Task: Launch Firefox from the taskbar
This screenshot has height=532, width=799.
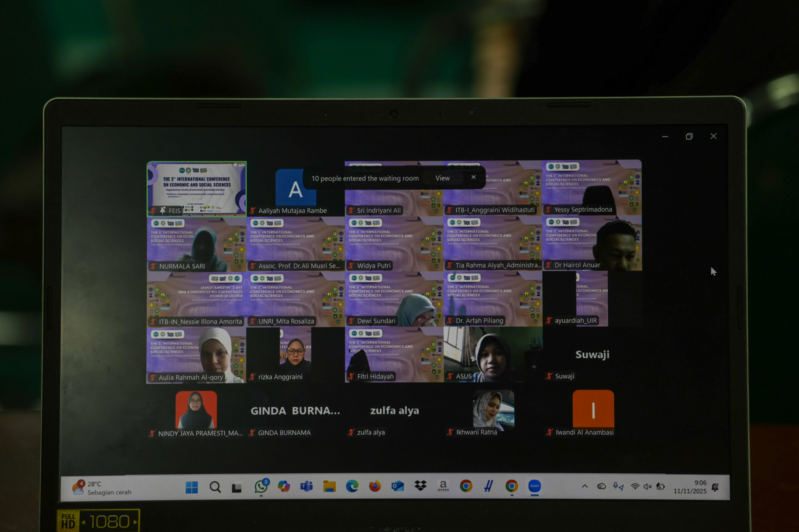Action: point(375,486)
